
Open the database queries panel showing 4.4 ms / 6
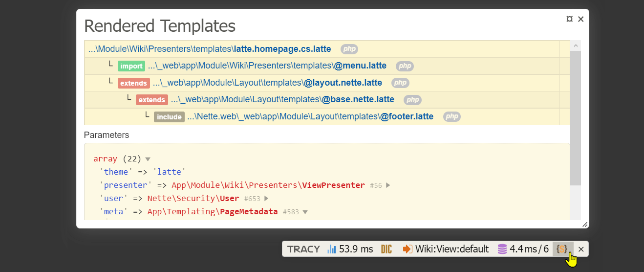(x=523, y=249)
